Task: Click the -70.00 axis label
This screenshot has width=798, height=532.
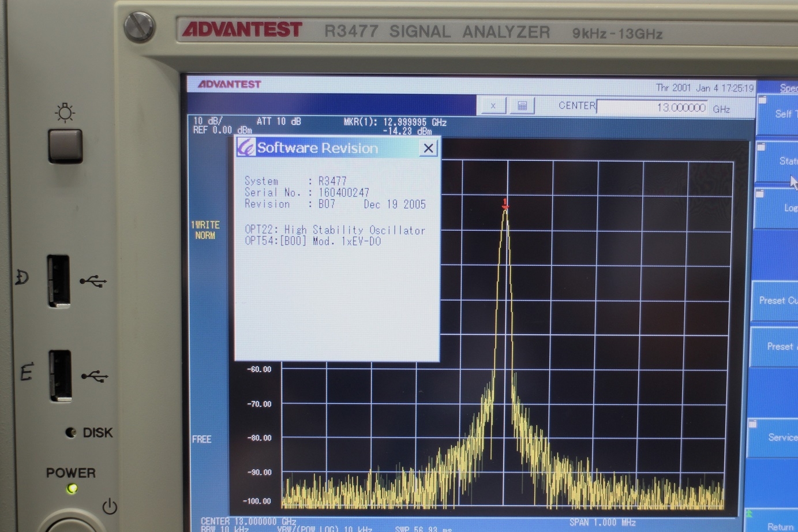Action: tap(259, 404)
